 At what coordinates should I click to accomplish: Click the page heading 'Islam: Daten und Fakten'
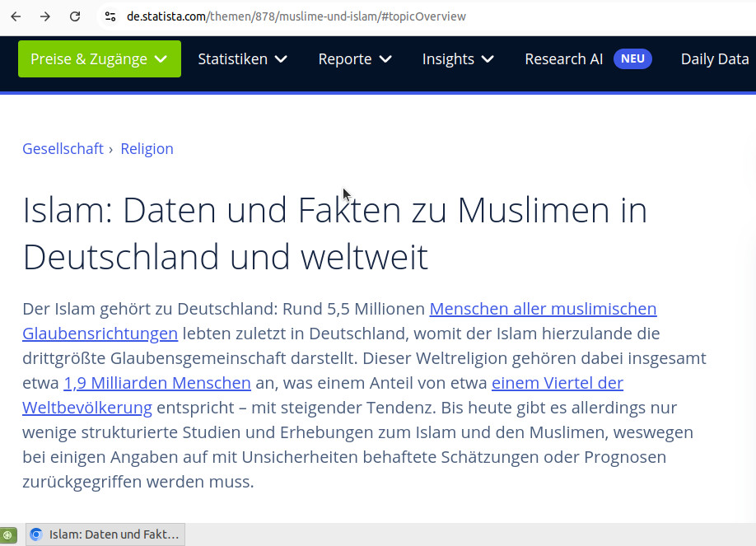(212, 210)
